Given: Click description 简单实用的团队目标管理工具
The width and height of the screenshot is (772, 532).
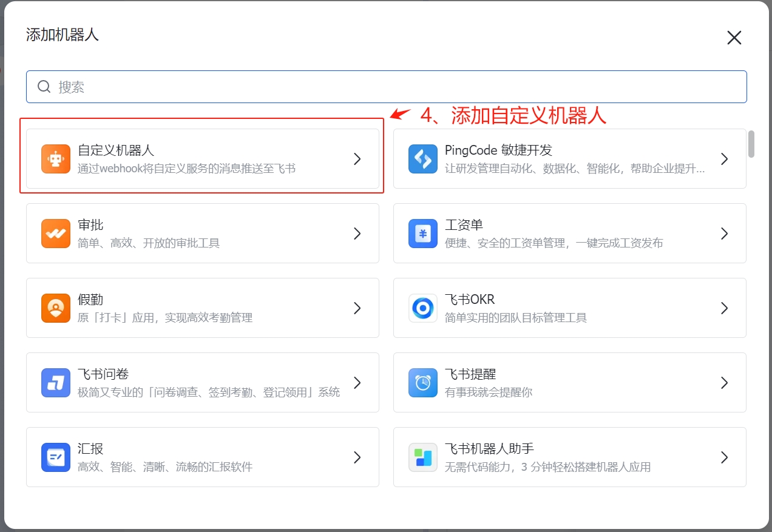Looking at the screenshot, I should [516, 318].
